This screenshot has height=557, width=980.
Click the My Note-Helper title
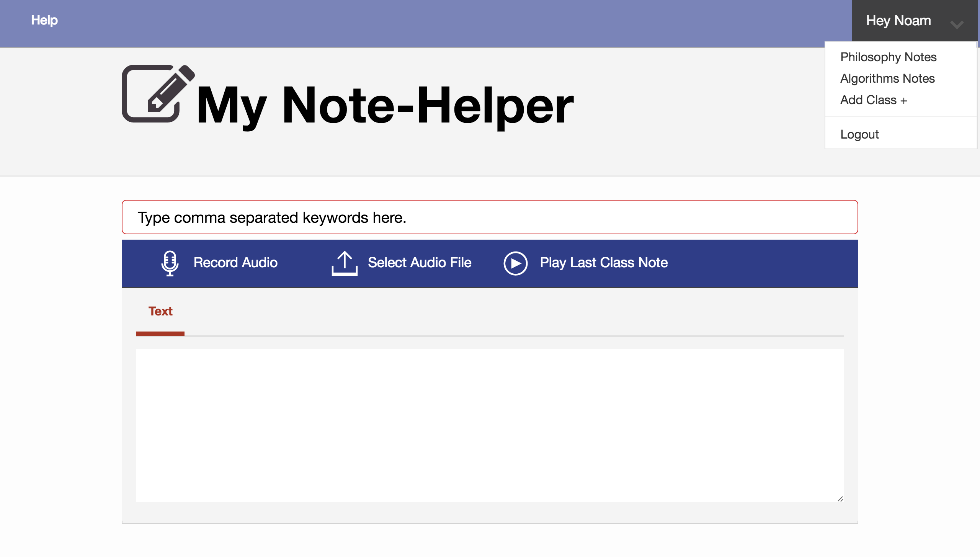click(385, 105)
